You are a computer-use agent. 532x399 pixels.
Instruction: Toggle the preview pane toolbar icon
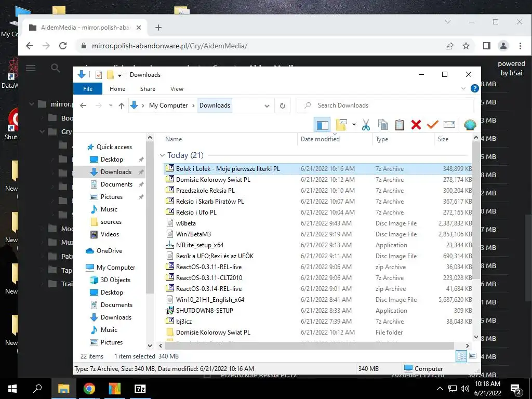[322, 125]
